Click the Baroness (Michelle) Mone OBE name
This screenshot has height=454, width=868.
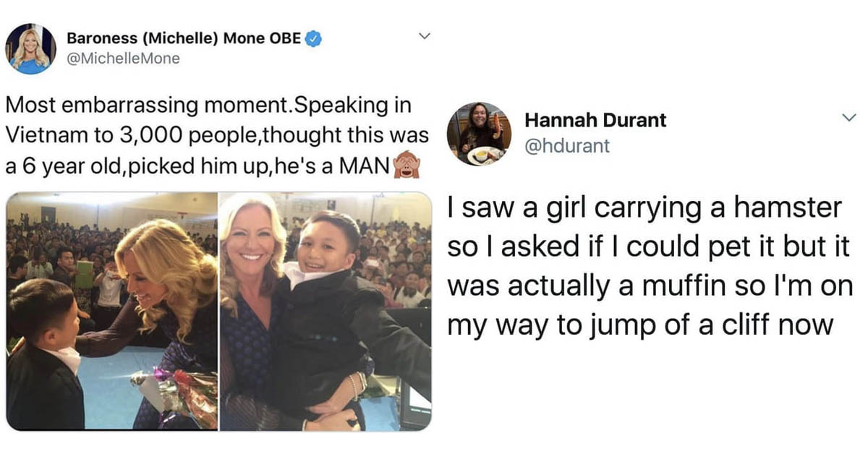pos(184,40)
